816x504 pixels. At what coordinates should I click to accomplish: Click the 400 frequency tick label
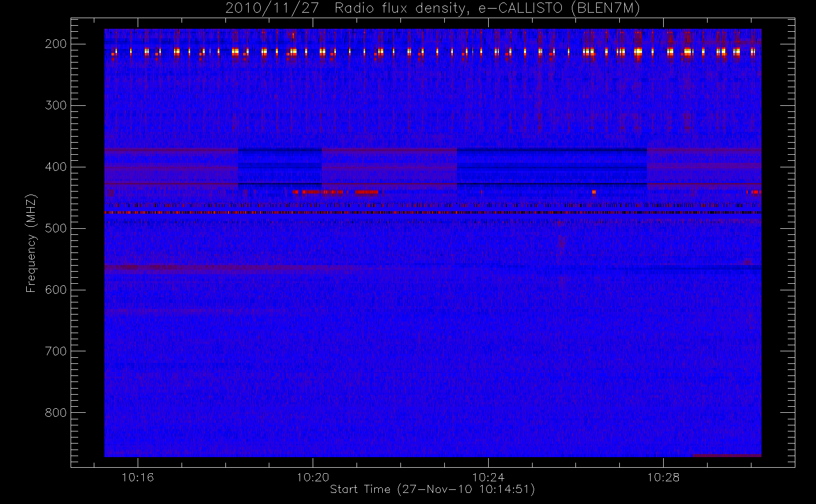coord(56,167)
